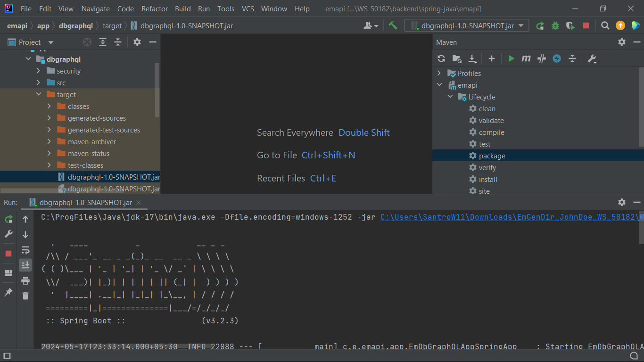
Task: Rerun the jar from Run panel
Action: 8,219
